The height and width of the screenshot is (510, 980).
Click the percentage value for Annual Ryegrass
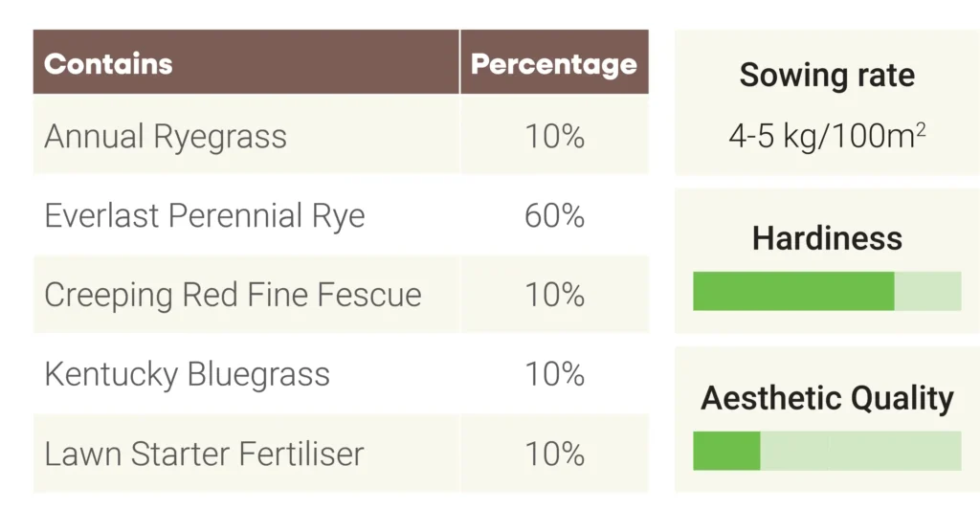(554, 137)
